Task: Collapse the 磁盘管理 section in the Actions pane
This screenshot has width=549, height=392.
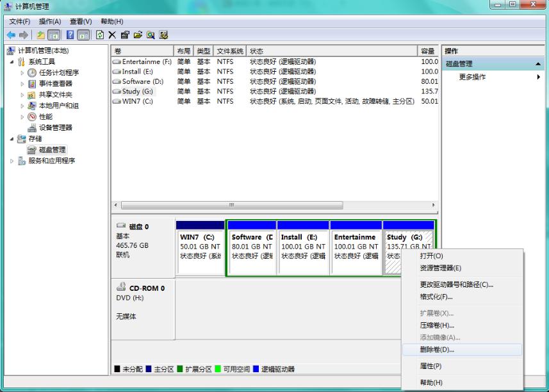Action: point(537,63)
